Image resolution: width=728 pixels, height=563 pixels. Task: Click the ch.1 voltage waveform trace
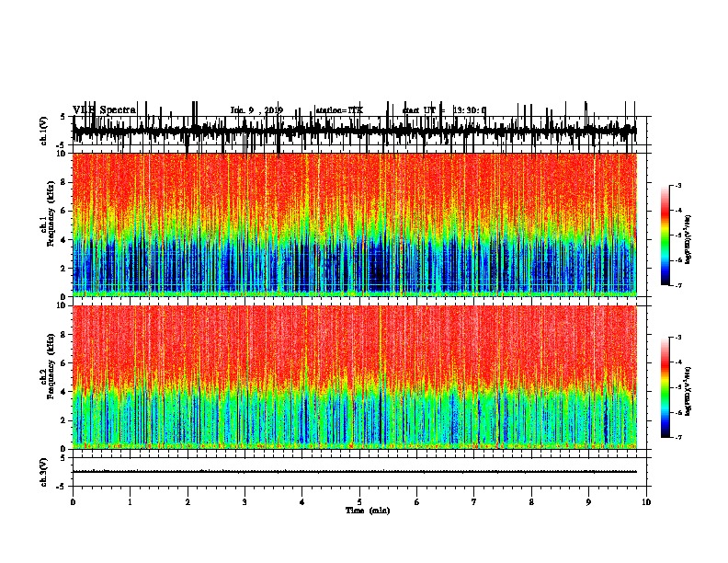[x=355, y=131]
